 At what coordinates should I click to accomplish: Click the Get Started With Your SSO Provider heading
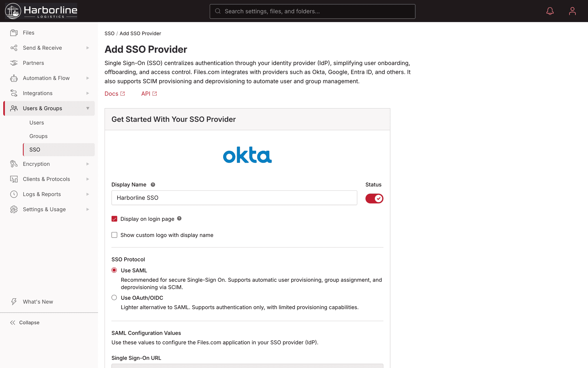click(173, 119)
